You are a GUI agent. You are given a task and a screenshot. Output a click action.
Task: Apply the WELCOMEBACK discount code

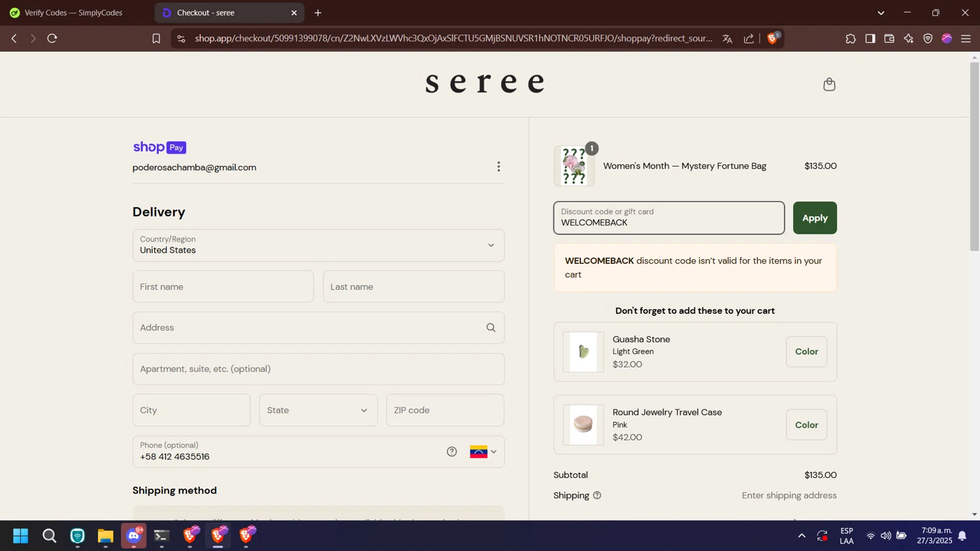[815, 218]
